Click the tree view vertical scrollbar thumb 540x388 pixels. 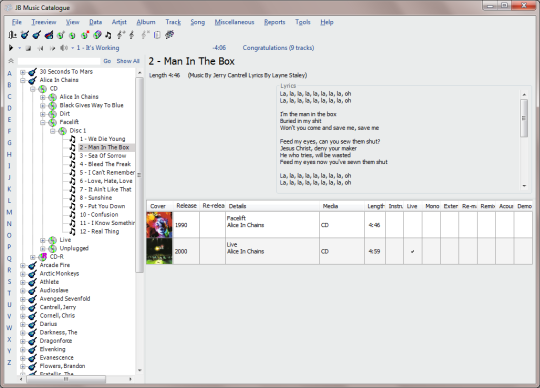[139, 175]
